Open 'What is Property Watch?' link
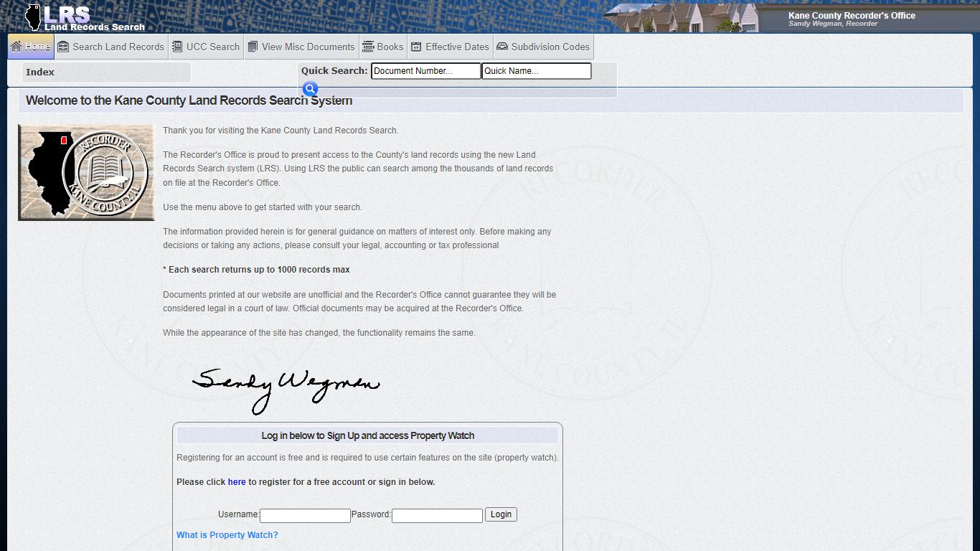 point(227,535)
